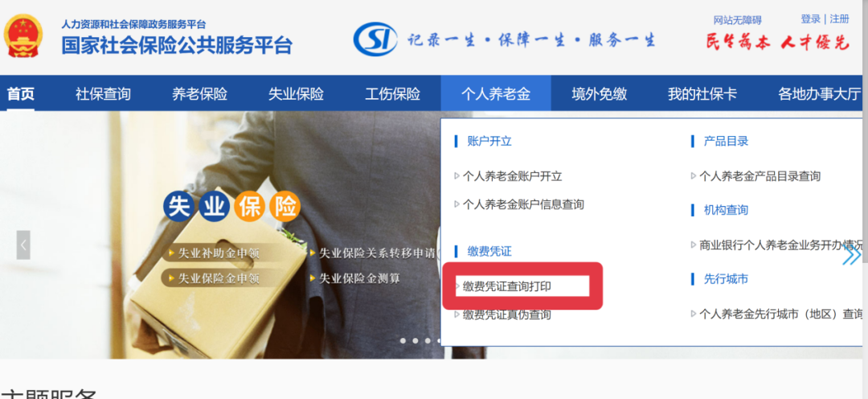This screenshot has height=399, width=868.
Task: Select 我的社保卡 in the navigation bar
Action: (702, 93)
